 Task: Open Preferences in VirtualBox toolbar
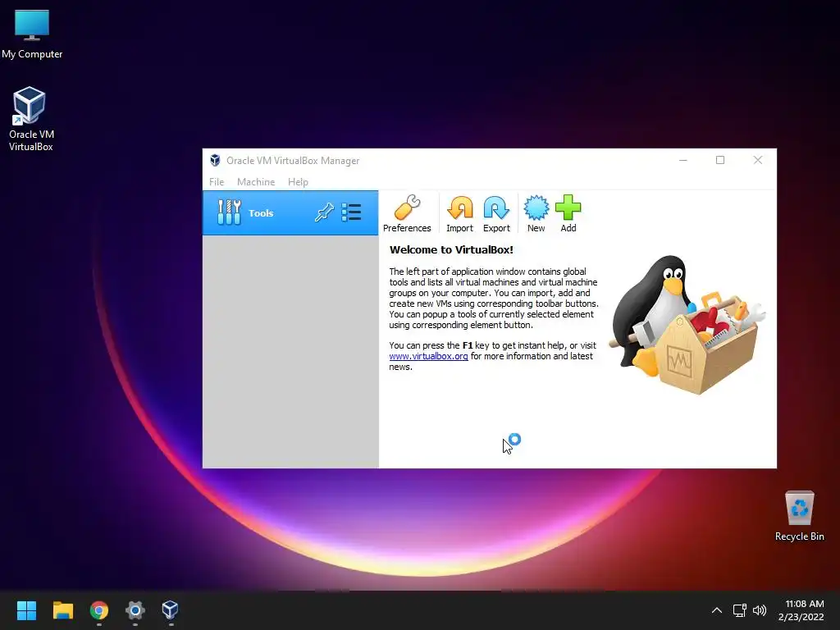[407, 213]
